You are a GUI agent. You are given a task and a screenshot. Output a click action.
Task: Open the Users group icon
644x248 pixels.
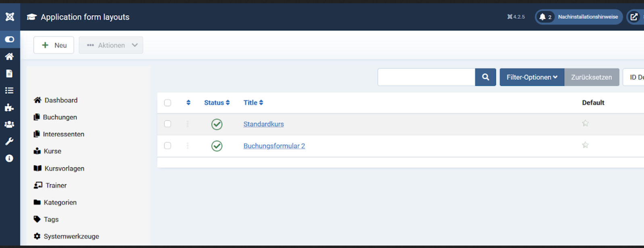point(9,124)
